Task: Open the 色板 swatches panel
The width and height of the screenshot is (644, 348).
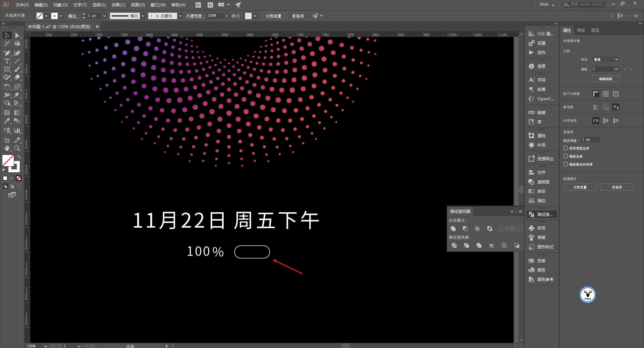Action: [541, 260]
